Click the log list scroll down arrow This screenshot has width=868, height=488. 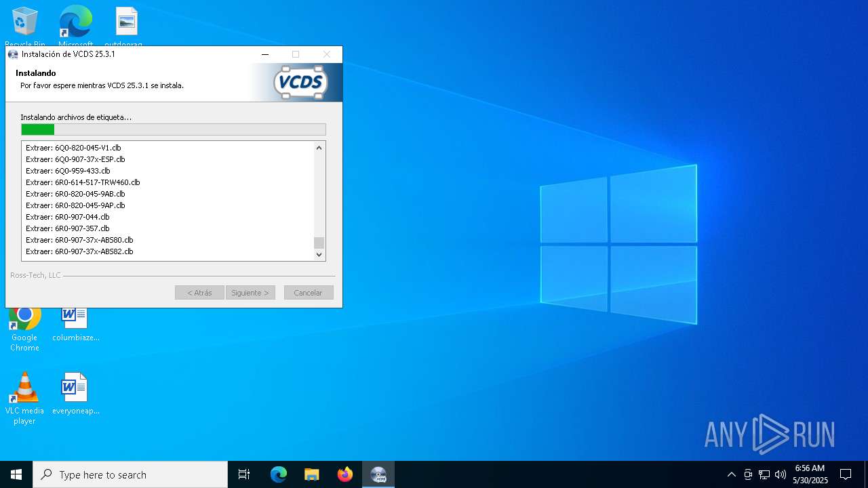pos(319,255)
